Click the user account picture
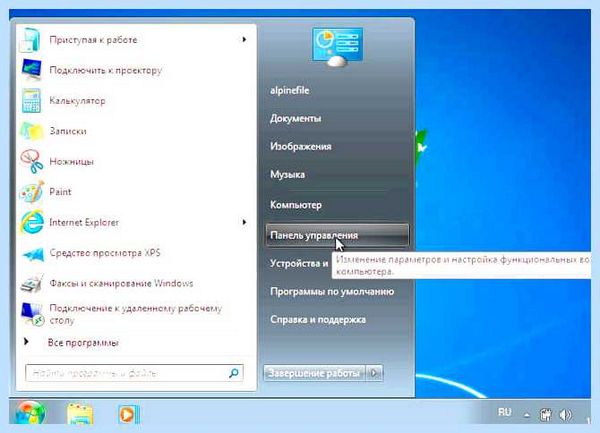Screen dimensions: 600x433 (x=338, y=47)
